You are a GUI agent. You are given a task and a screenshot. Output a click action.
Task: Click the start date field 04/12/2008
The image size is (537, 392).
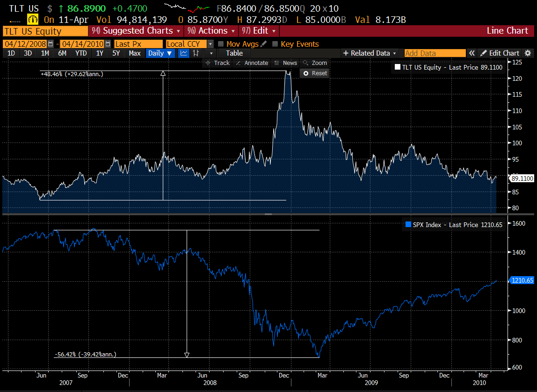click(x=26, y=44)
